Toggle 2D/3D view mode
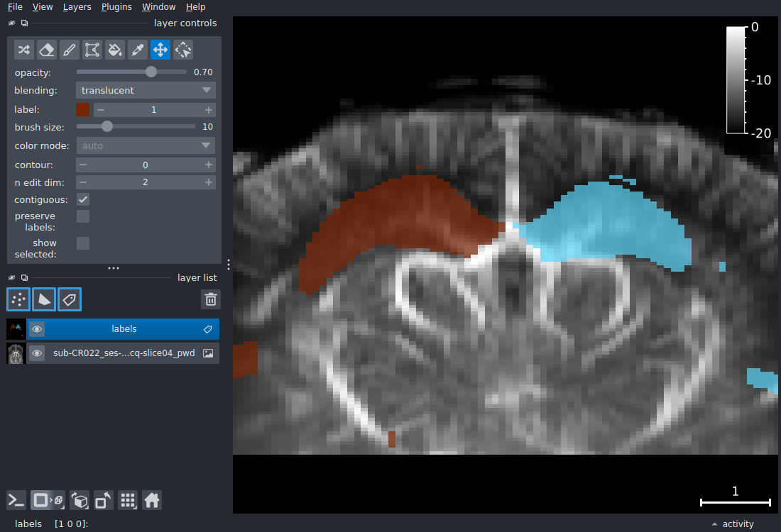Viewport: 781px width, 532px height. 48,500
